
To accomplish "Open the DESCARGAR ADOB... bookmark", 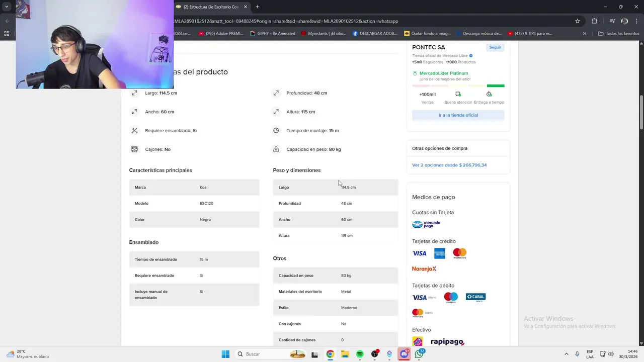I will [x=375, y=34].
